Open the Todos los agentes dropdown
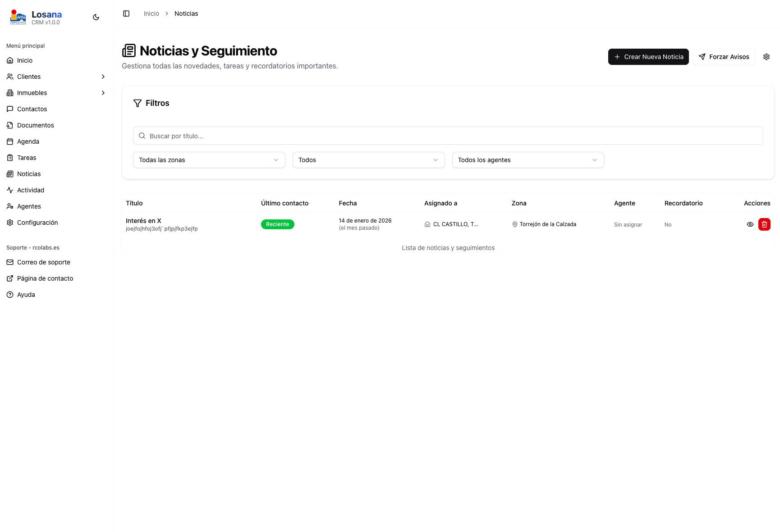Screen dimensions: 780x532 [528, 160]
